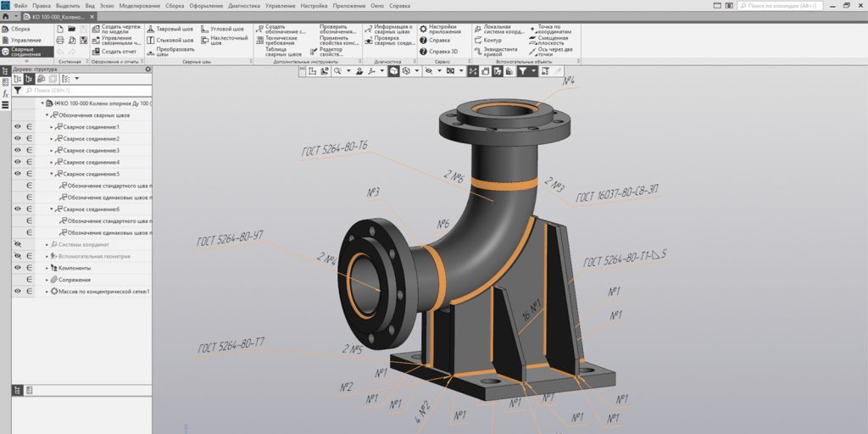868x434 pixels.
Task: Open the parameters sidebar icon below tree icon
Action: coord(5,82)
